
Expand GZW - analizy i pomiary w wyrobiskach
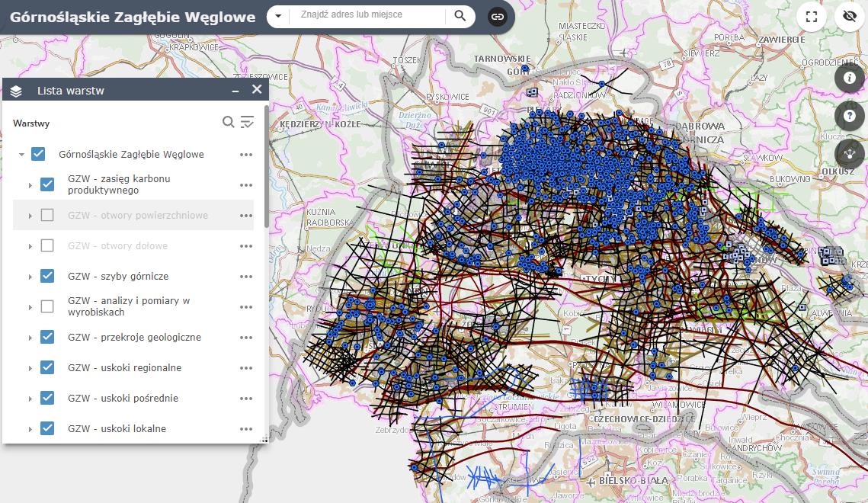tap(30, 307)
